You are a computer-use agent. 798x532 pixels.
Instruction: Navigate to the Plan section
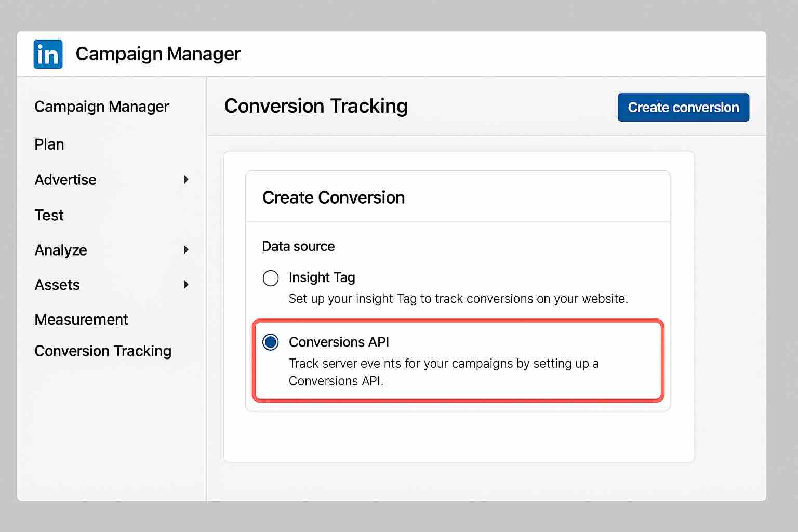(49, 144)
